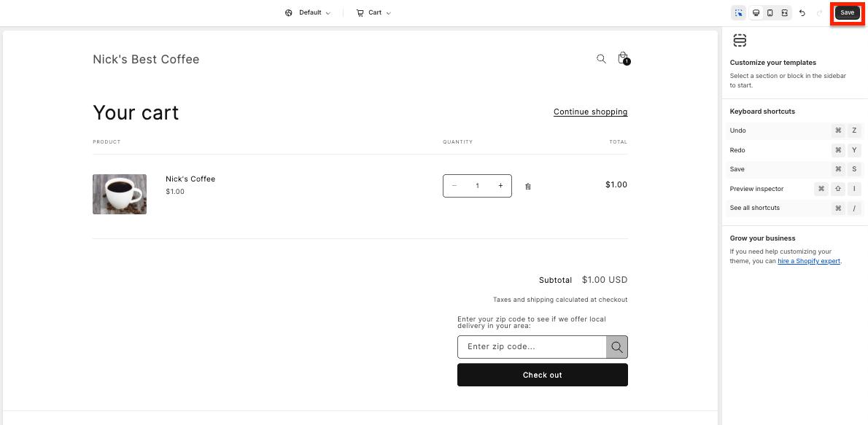Image resolution: width=868 pixels, height=425 pixels.
Task: Click the undo arrow icon
Action: (802, 12)
